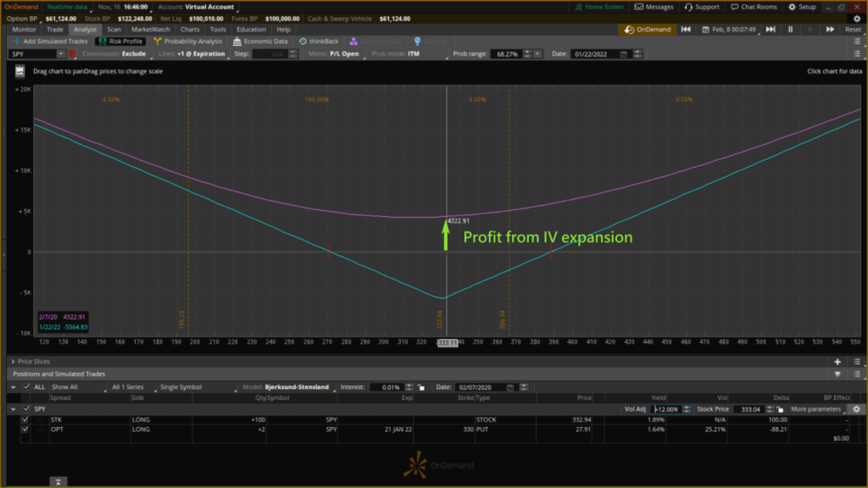Image resolution: width=868 pixels, height=488 pixels.
Task: Adjust Interest 0.01% stepper
Action: click(409, 386)
